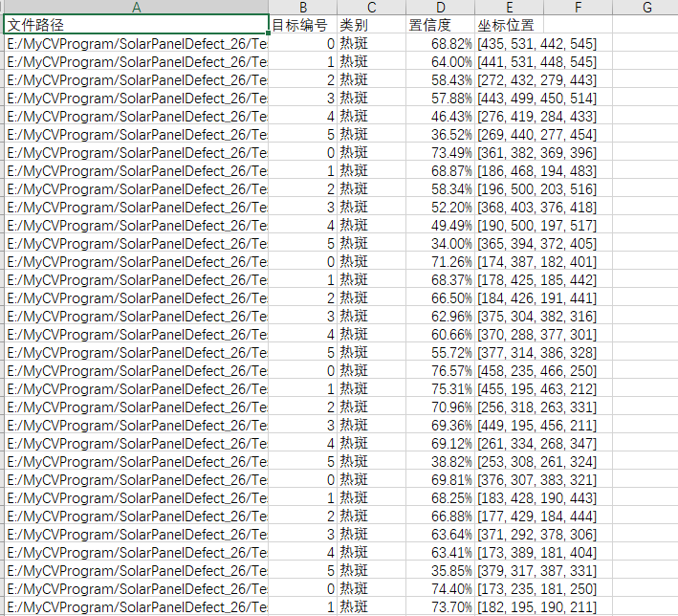Select column G header

pyautogui.click(x=646, y=7)
